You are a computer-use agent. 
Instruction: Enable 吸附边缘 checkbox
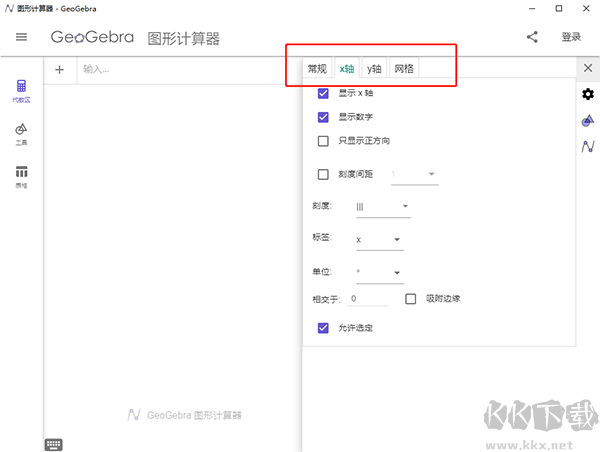click(411, 299)
